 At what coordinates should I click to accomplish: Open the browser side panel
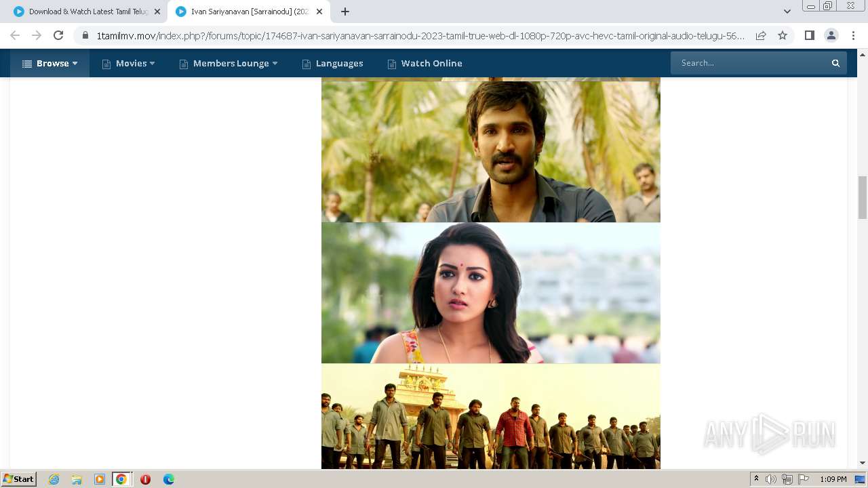pos(809,35)
